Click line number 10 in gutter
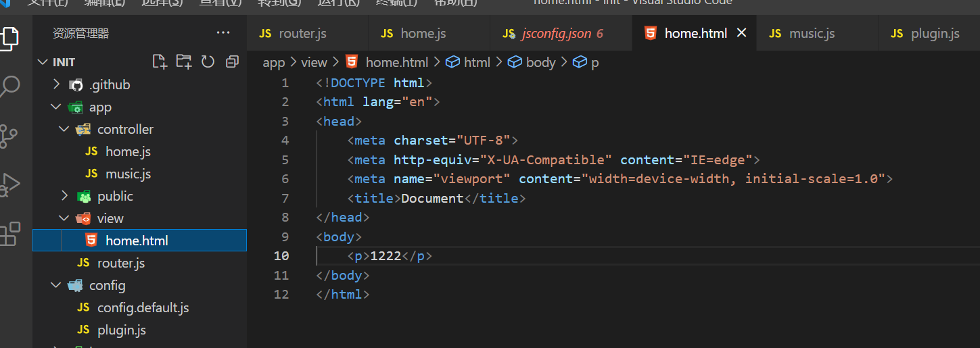 point(281,256)
